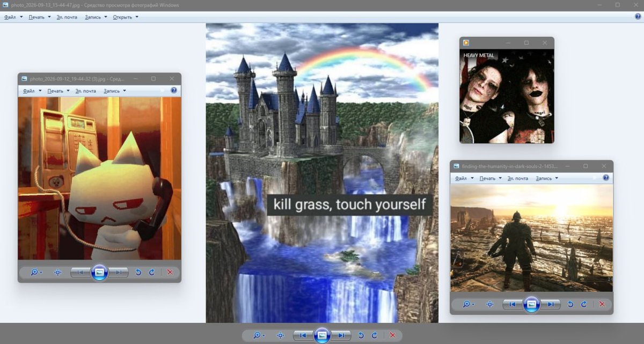The width and height of the screenshot is (644, 344).
Task: Rotate counterclockwise in the cat photo window
Action: [x=138, y=273]
